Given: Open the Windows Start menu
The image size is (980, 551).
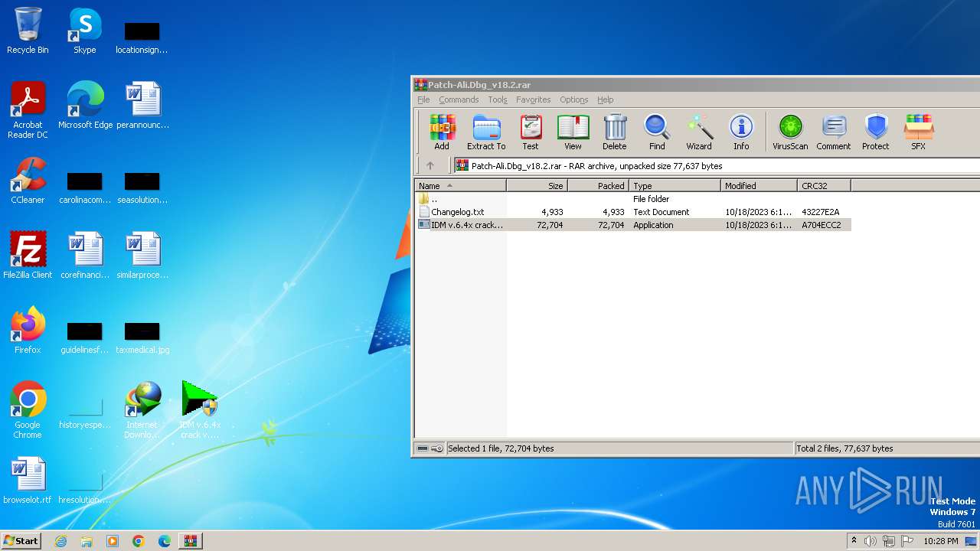Looking at the screenshot, I should pos(21,540).
